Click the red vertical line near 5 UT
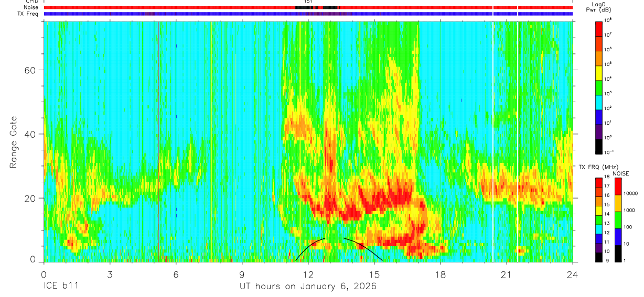This screenshot has height=297, width=644. 158,141
